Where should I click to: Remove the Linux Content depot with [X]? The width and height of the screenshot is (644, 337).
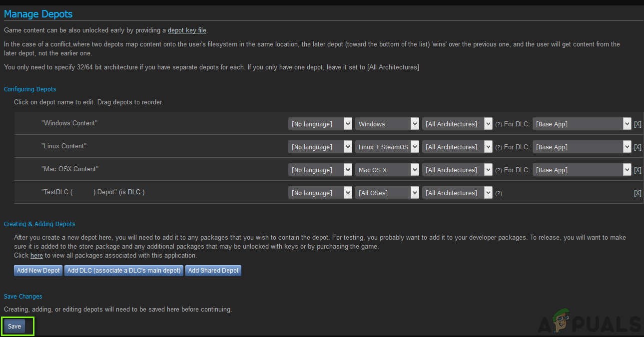(638, 147)
